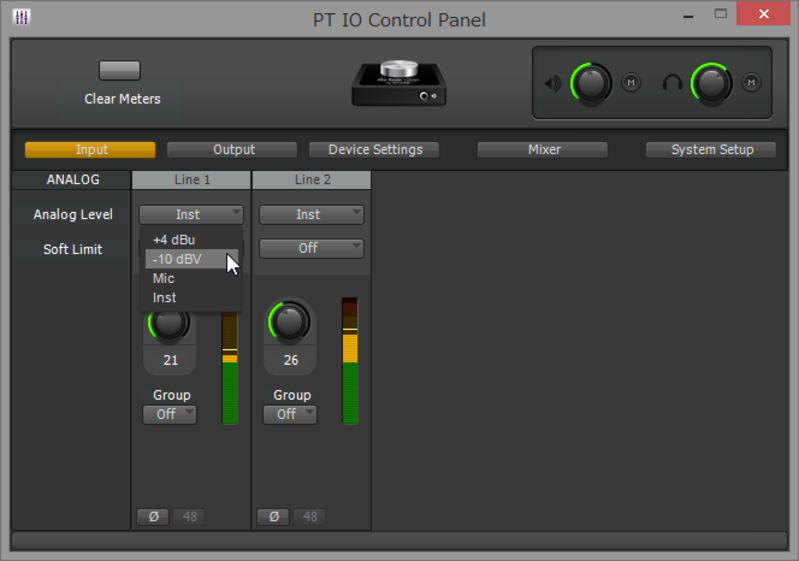Click the Analog Level row label
The width and height of the screenshot is (799, 561).
coord(73,215)
